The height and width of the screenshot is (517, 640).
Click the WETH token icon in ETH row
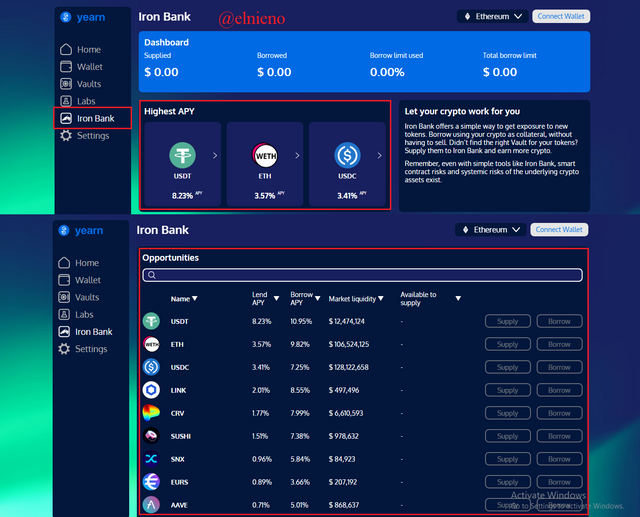tap(151, 344)
